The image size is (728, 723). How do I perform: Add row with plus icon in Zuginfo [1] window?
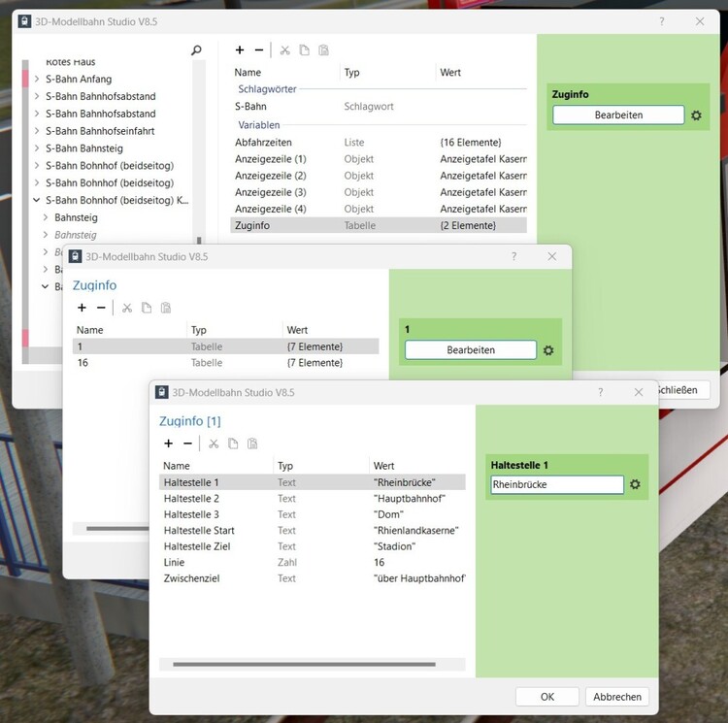(x=169, y=444)
